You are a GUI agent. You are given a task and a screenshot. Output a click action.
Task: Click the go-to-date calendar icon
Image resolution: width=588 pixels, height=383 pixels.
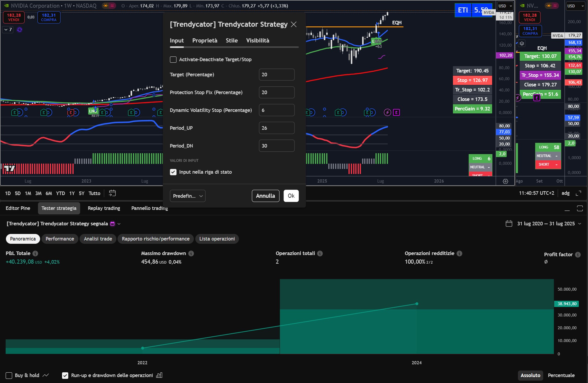(x=112, y=193)
